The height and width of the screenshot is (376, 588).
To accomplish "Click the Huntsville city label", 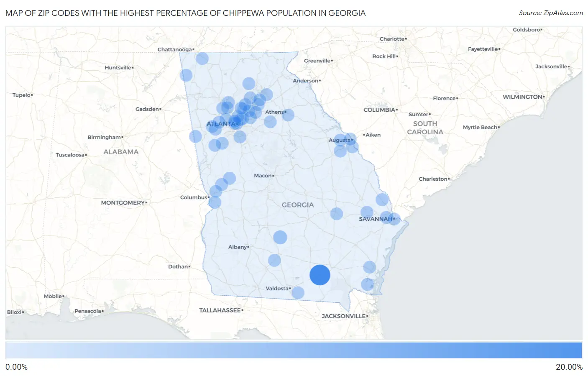I will click(x=118, y=68).
